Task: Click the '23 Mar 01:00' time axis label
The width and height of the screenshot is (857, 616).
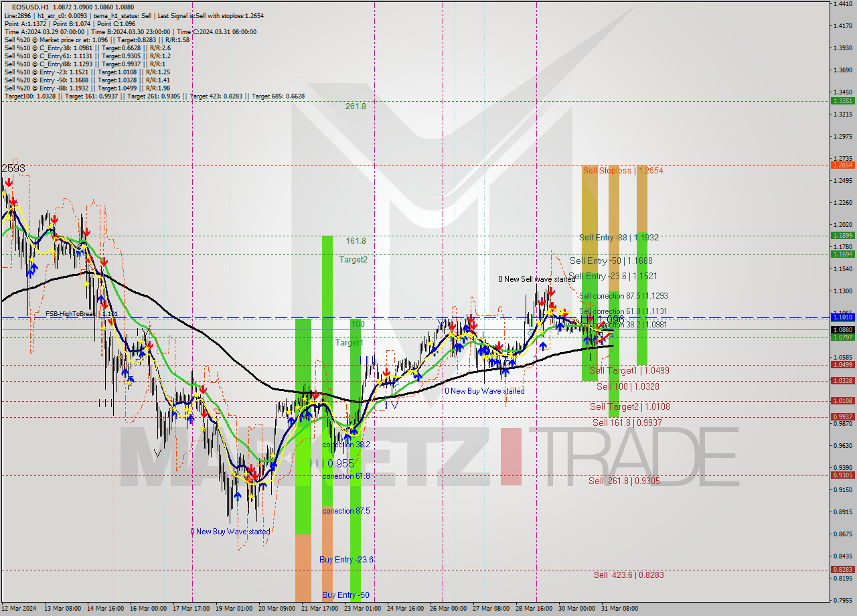Action: click(x=362, y=609)
